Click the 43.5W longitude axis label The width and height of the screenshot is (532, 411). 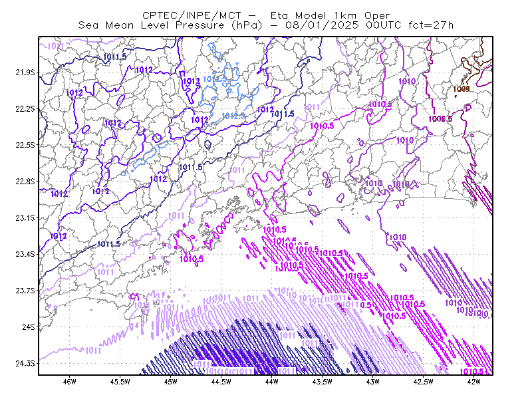point(323,382)
